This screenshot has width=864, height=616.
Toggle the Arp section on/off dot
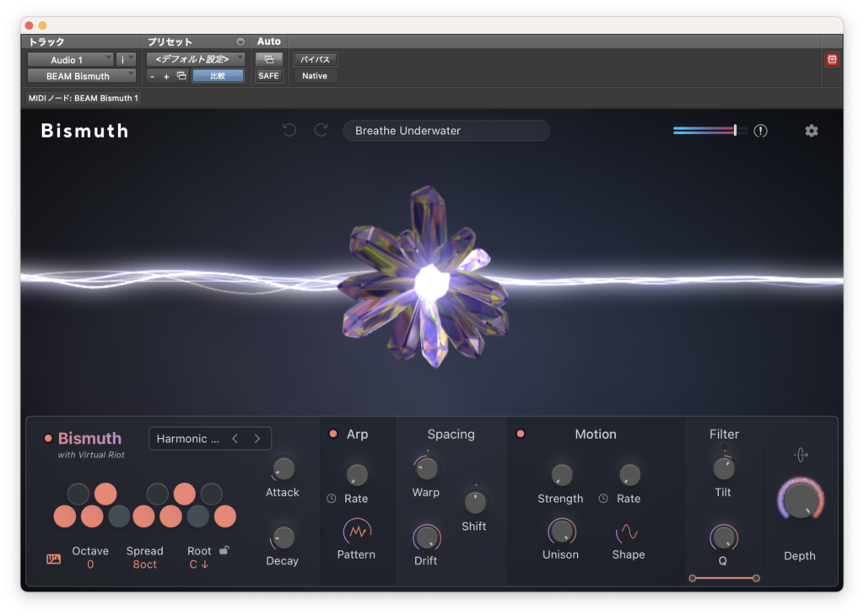332,434
